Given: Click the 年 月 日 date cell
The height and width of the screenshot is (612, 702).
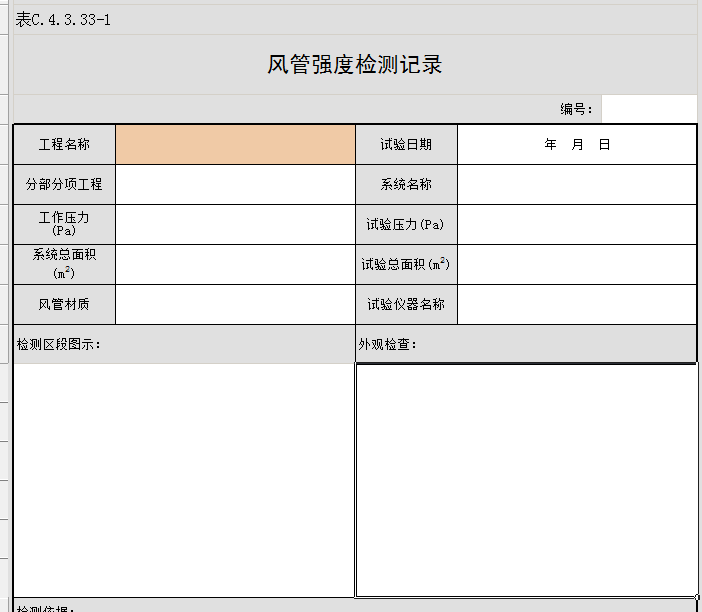Looking at the screenshot, I should (x=576, y=144).
